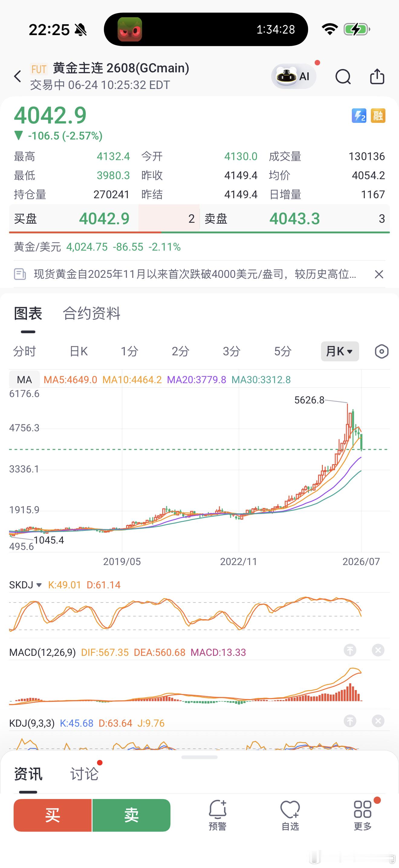Open the 预警 alert bell
399x868 pixels.
[218, 815]
